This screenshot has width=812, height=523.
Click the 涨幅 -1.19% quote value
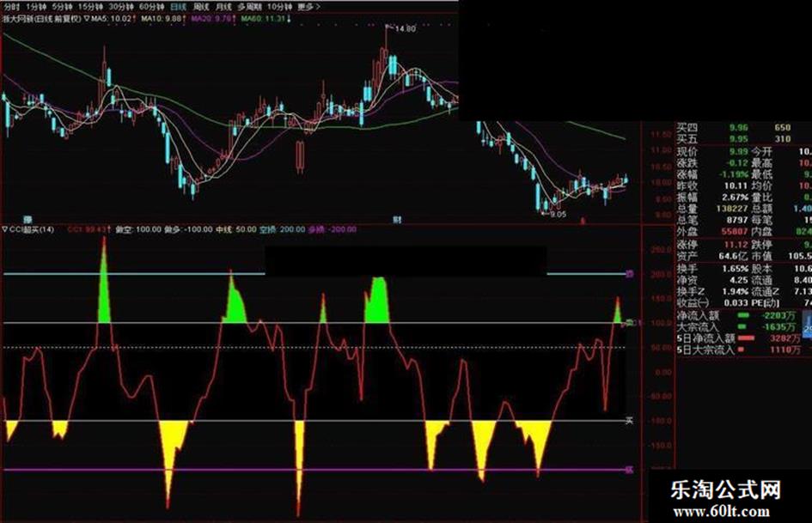pyautogui.click(x=734, y=174)
